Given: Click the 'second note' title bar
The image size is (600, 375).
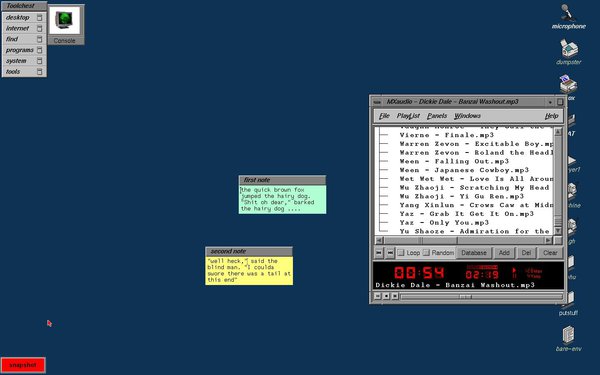Looking at the screenshot, I should 249,251.
